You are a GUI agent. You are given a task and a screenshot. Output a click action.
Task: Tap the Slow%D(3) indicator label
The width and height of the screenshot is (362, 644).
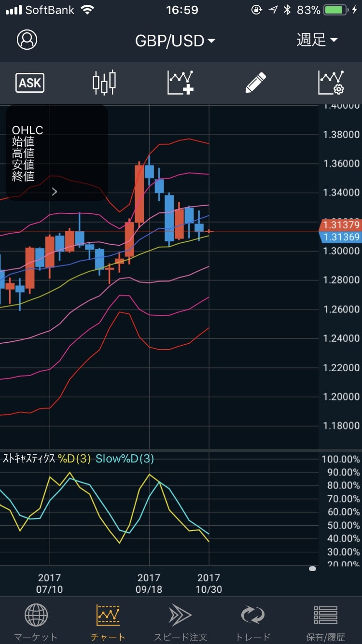[x=125, y=459]
